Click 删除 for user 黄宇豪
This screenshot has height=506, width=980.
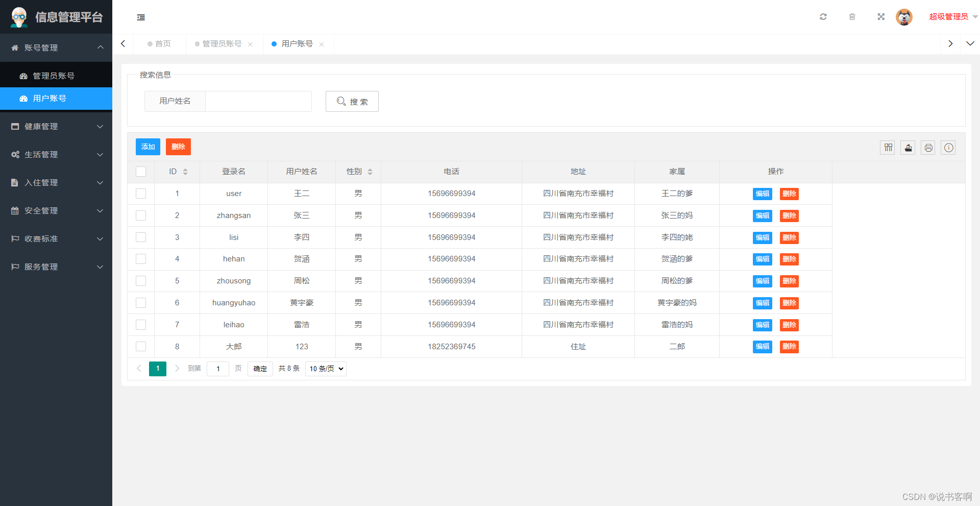click(x=789, y=303)
